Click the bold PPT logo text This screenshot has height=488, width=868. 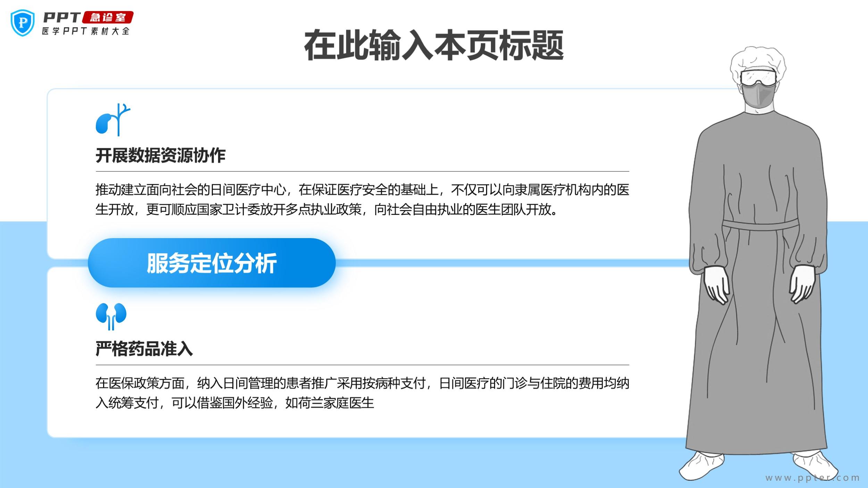coord(62,17)
